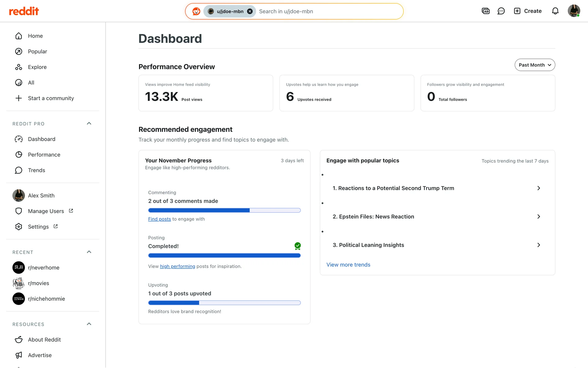Click the Commenting progress bar
588x368 pixels.
(x=224, y=210)
